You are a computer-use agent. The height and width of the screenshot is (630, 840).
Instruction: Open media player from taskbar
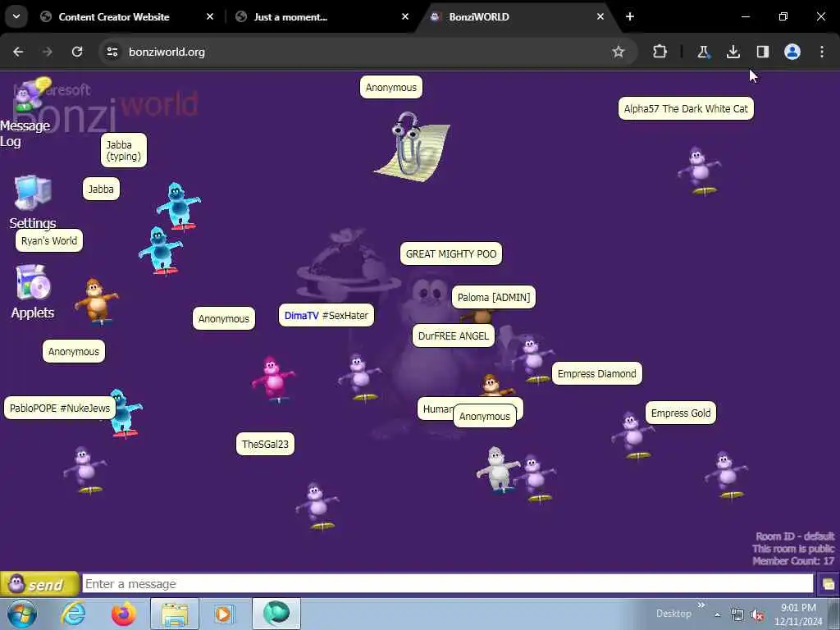224,614
